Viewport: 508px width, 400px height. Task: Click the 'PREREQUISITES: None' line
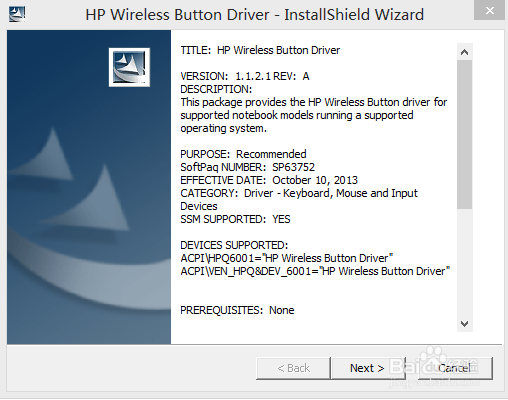[x=237, y=310]
